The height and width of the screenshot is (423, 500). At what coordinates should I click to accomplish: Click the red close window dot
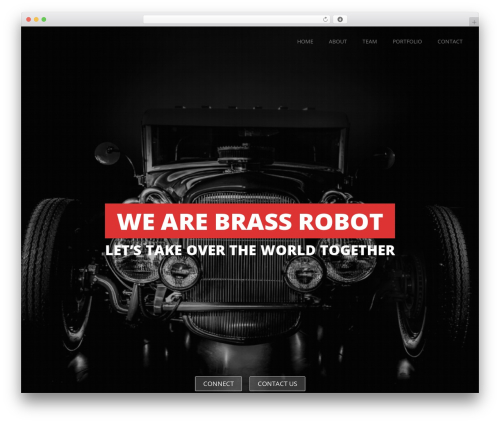29,19
